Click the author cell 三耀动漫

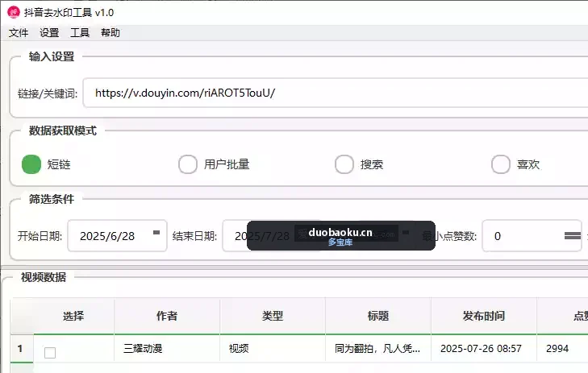(167, 348)
